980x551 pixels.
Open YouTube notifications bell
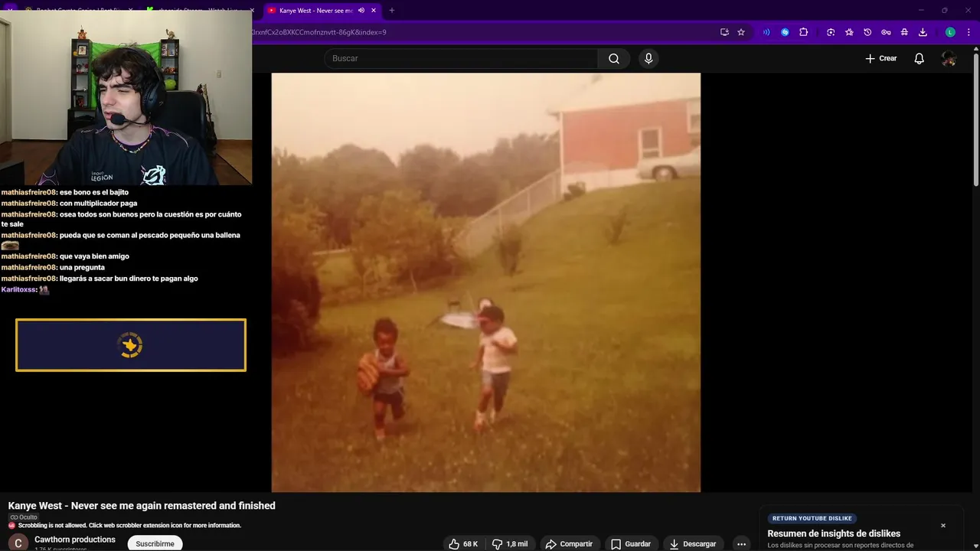[919, 58]
